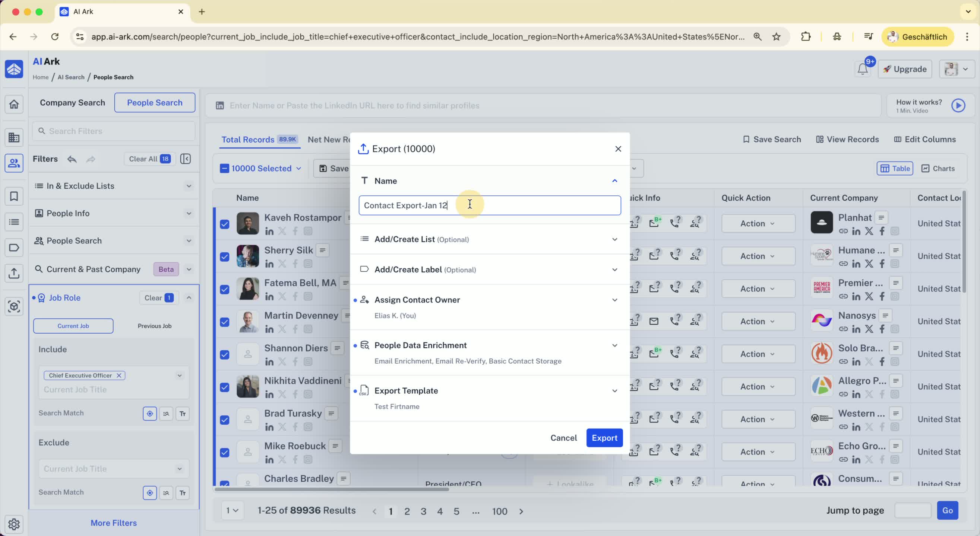Open the Home icon in left sidebar
The height and width of the screenshot is (536, 980).
pyautogui.click(x=14, y=104)
